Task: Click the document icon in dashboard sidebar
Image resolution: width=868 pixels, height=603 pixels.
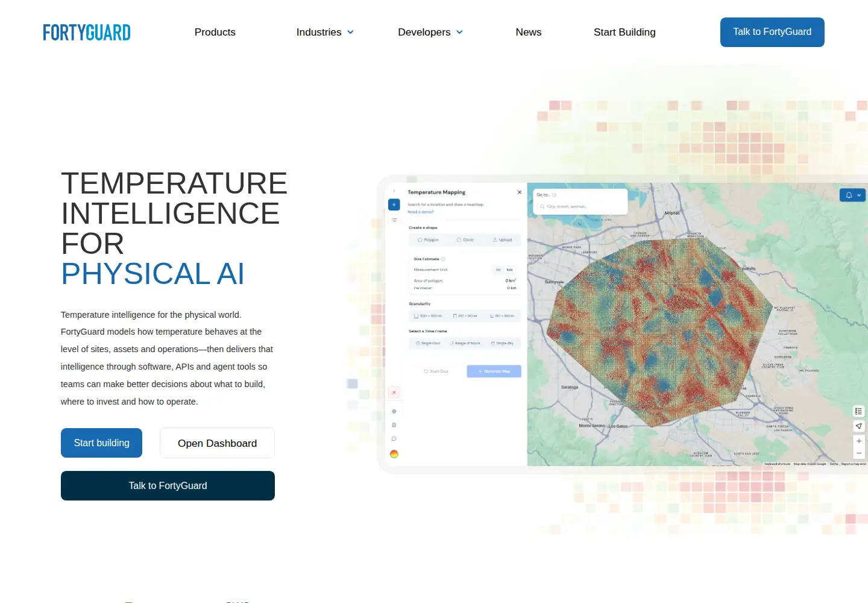Action: pos(394,425)
